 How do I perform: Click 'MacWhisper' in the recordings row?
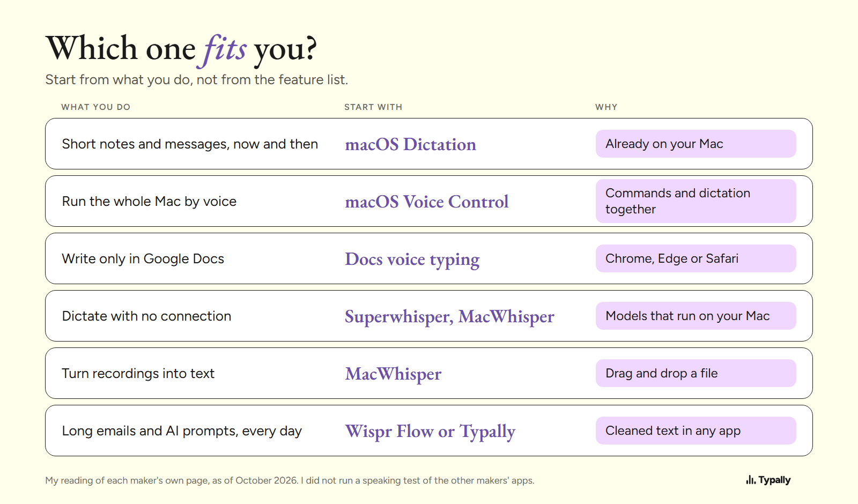[x=394, y=374]
